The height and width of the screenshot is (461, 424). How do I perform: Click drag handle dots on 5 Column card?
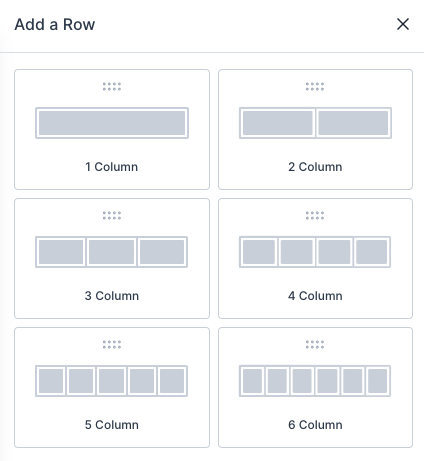[112, 345]
